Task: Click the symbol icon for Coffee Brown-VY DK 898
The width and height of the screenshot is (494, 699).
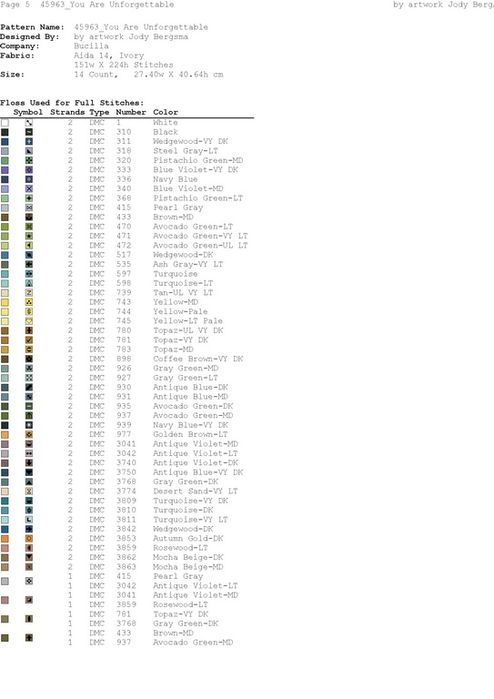Action: point(29,359)
